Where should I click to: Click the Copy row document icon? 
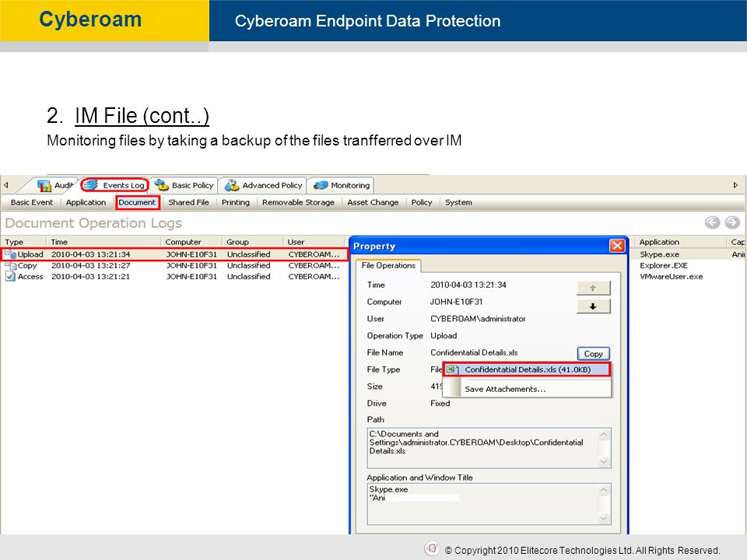pyautogui.click(x=10, y=265)
